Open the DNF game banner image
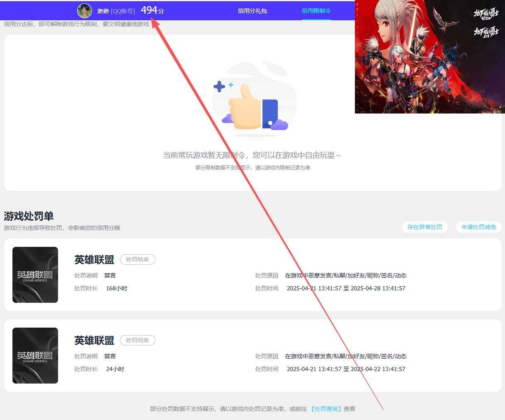The image size is (505, 420). (x=430, y=57)
